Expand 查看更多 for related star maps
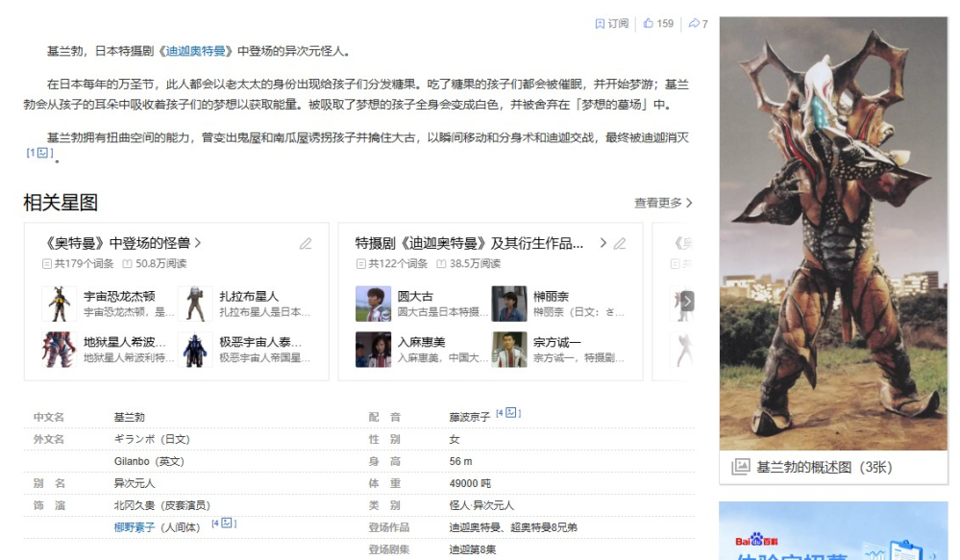Viewport: 960px width, 560px height. (x=663, y=203)
